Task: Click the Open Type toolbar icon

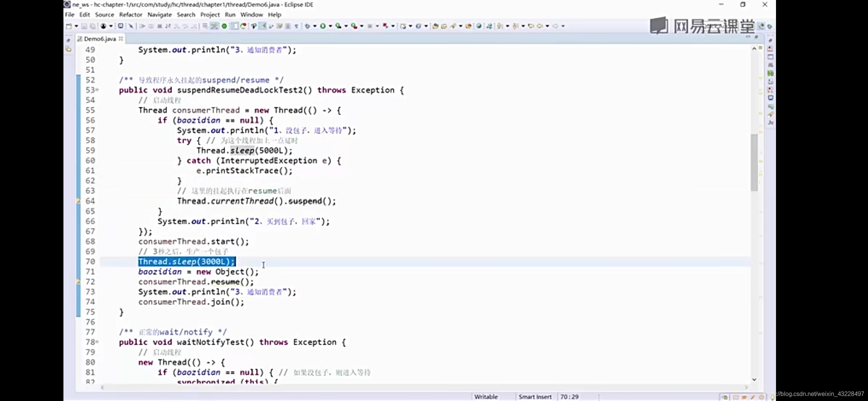Action: [435, 26]
